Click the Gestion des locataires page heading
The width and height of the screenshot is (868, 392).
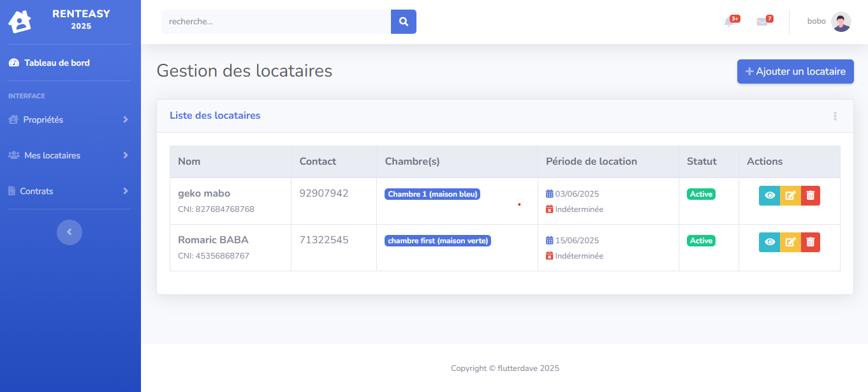[244, 71]
